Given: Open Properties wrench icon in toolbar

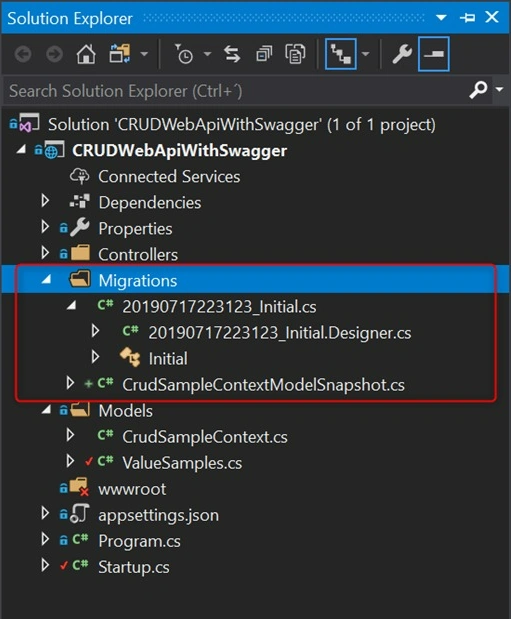Looking at the screenshot, I should [x=402, y=54].
